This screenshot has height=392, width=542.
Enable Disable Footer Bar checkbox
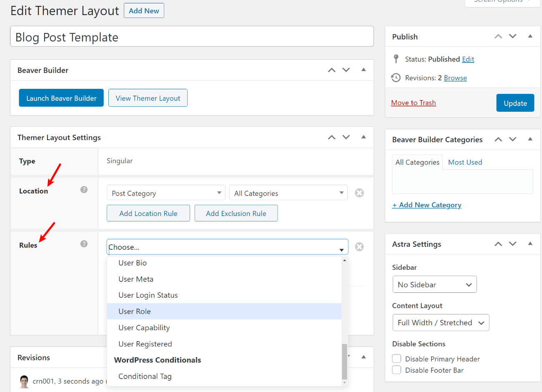(397, 370)
